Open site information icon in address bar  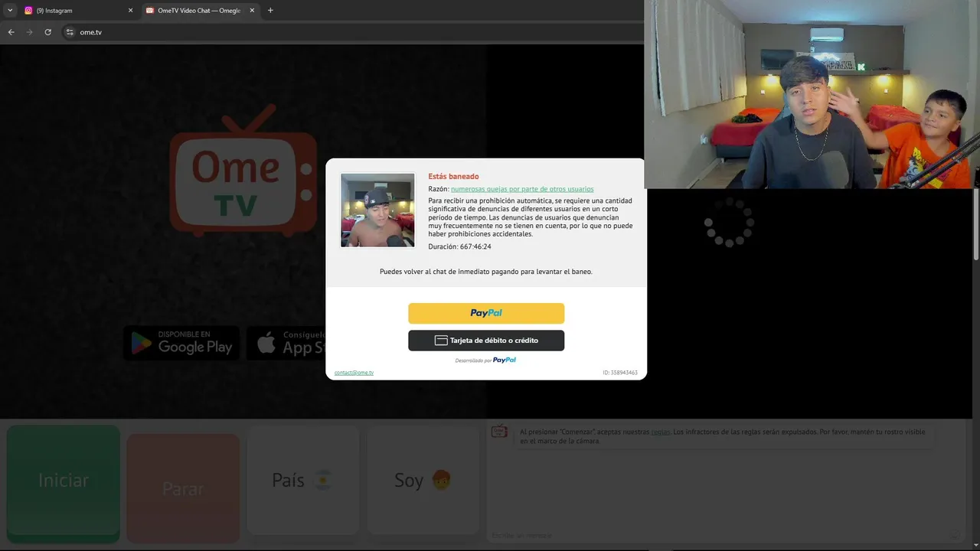tap(69, 32)
